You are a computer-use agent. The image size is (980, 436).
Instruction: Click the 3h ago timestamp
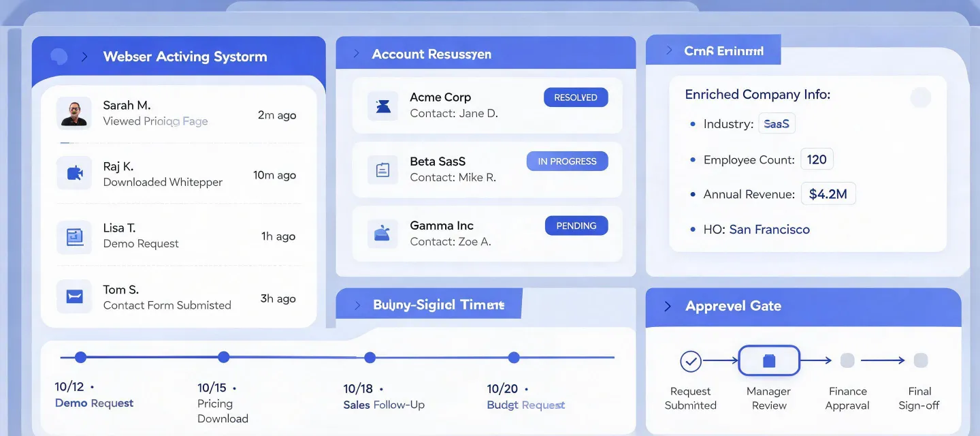[x=278, y=298]
